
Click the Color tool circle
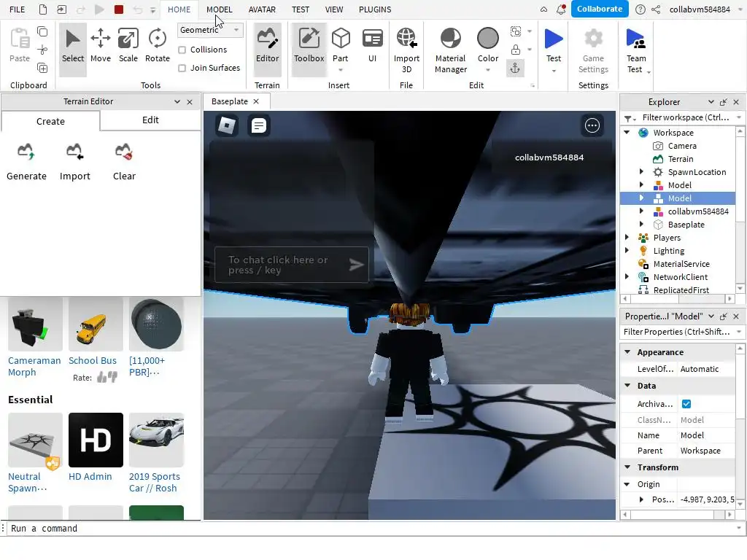(488, 38)
